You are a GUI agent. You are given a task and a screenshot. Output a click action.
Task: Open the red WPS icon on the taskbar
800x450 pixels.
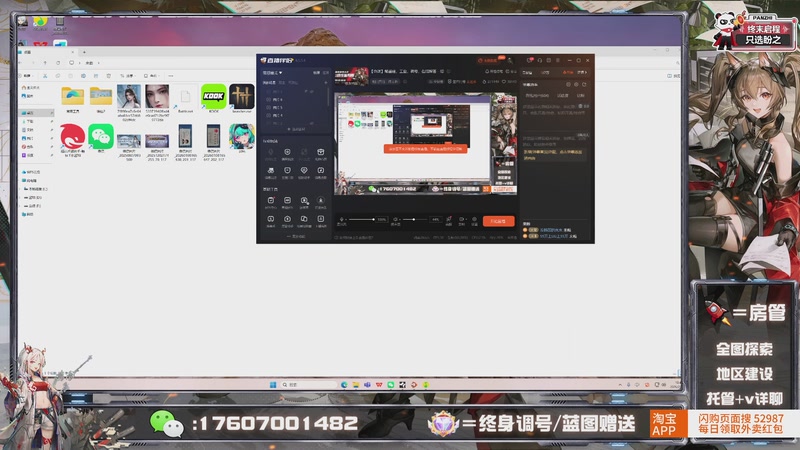click(379, 385)
